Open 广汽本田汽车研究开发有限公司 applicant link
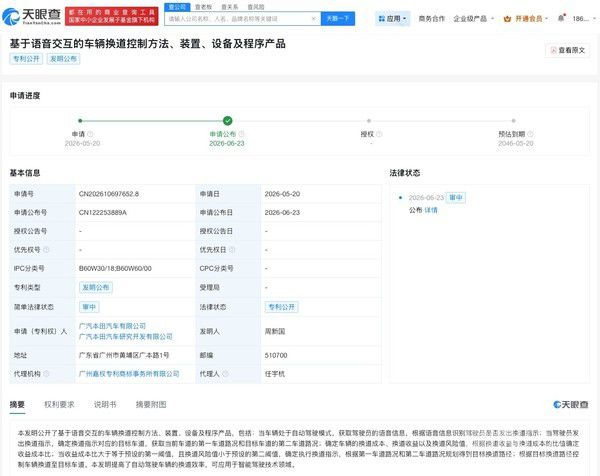The width and height of the screenshot is (600, 476). coord(126,337)
